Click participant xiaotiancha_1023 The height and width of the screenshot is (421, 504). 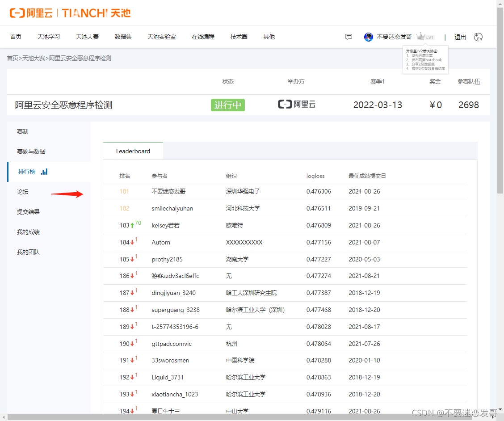(x=175, y=394)
